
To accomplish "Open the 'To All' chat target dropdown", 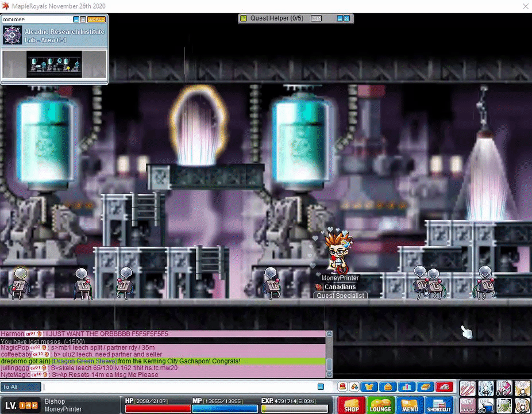I will (21, 387).
